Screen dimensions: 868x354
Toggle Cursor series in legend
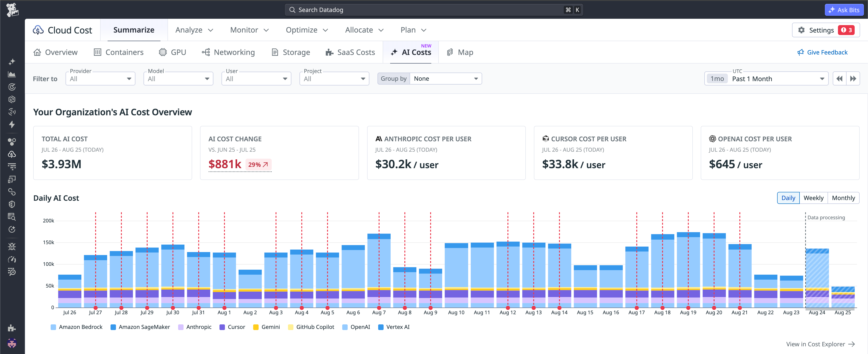[x=232, y=327]
